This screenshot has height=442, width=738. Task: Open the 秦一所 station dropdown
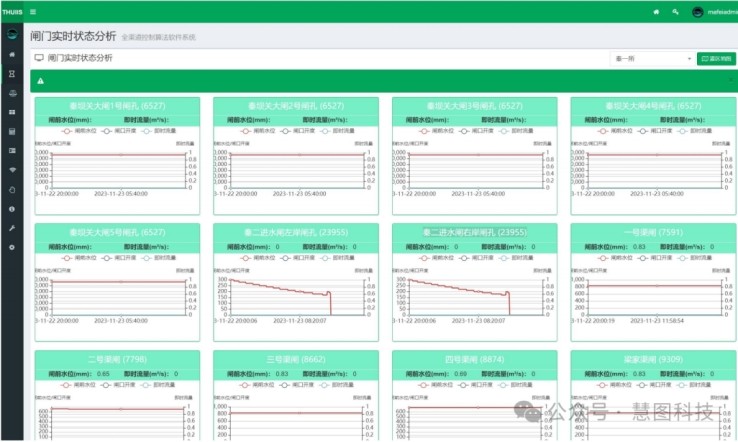tap(652, 59)
